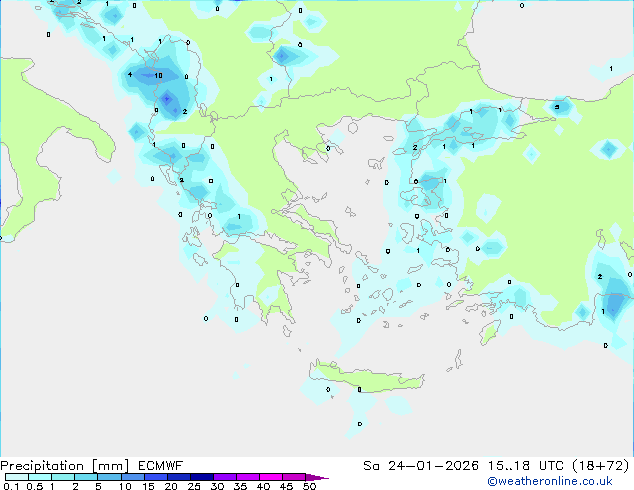Click the '10' precipitation value on the map
Image resolution: width=634 pixels, height=490 pixels.
click(x=158, y=76)
